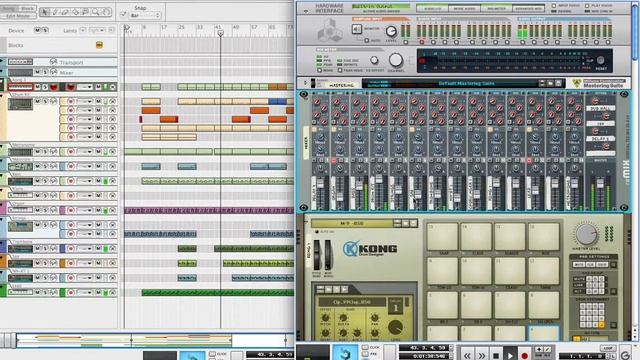Switch to Block view tab
The height and width of the screenshot is (360, 640).
tap(27, 9)
